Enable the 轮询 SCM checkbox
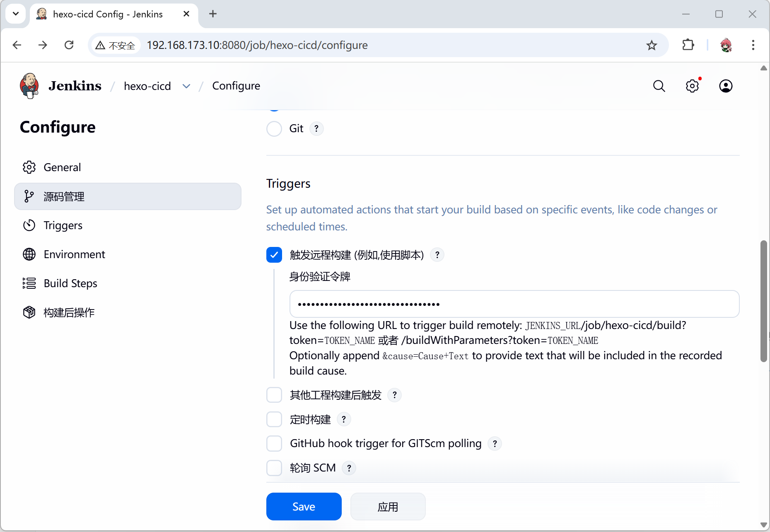The height and width of the screenshot is (532, 770). (x=274, y=468)
